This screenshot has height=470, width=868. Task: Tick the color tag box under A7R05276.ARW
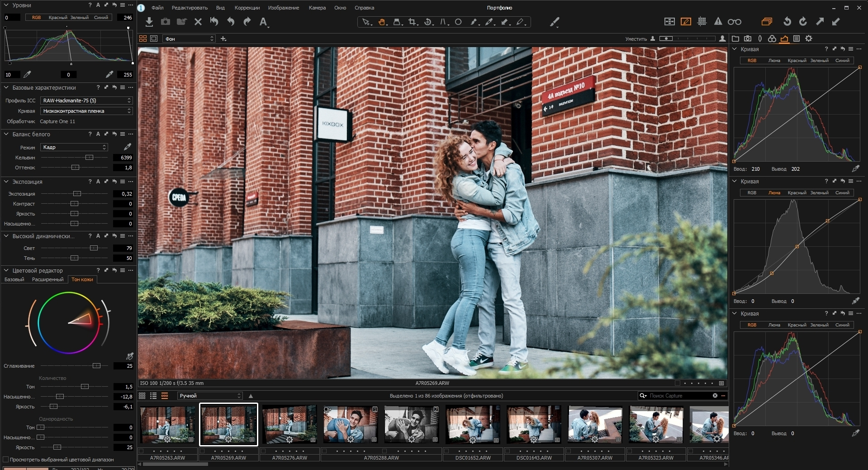pyautogui.click(x=264, y=451)
